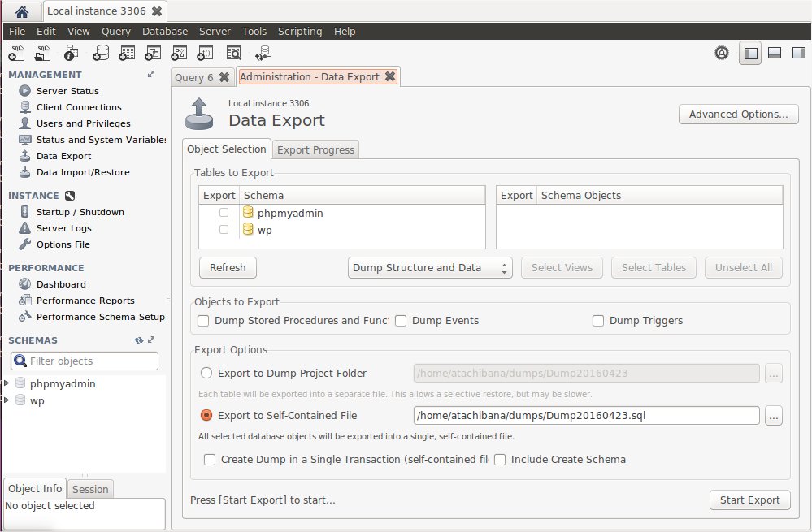Image resolution: width=812 pixels, height=532 pixels.
Task: Open the Database menu
Action: 164,31
